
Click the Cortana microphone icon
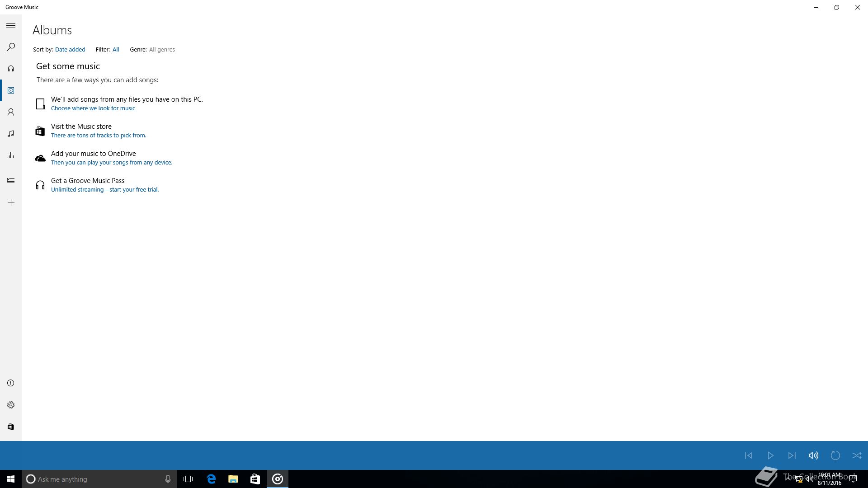tap(168, 479)
